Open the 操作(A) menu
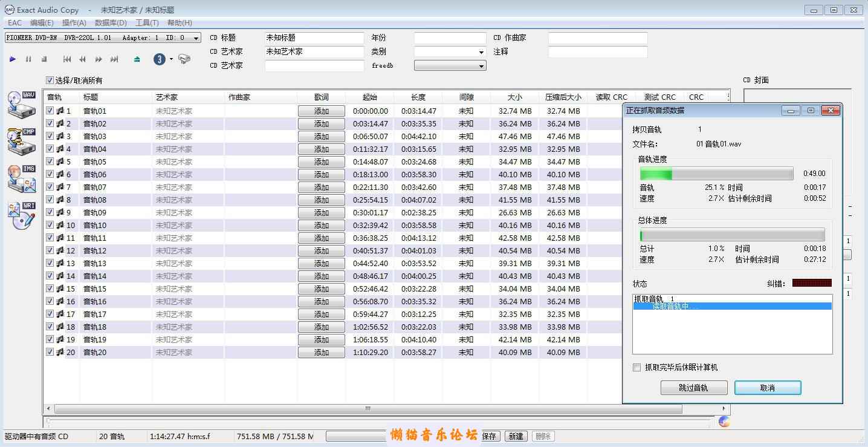Screen dimensions: 868x447 (x=74, y=23)
